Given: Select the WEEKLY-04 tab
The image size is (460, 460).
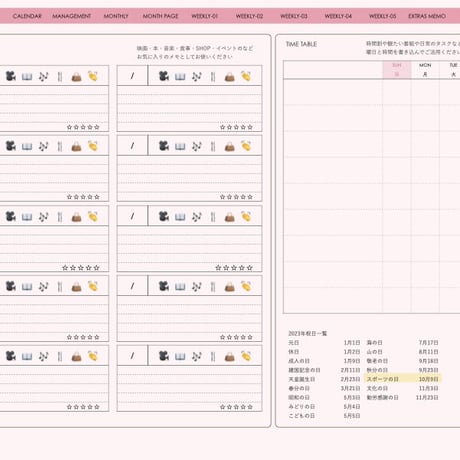Looking at the screenshot, I should (x=338, y=16).
